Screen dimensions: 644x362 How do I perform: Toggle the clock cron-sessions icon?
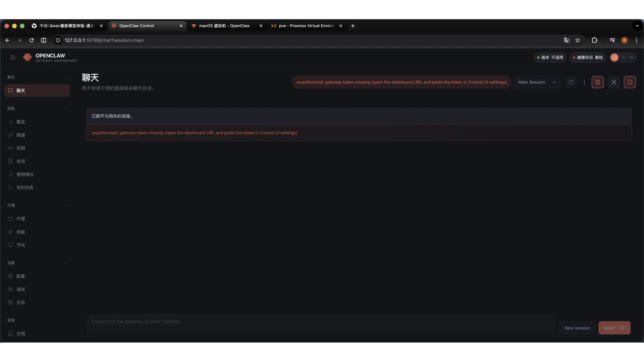coord(630,82)
